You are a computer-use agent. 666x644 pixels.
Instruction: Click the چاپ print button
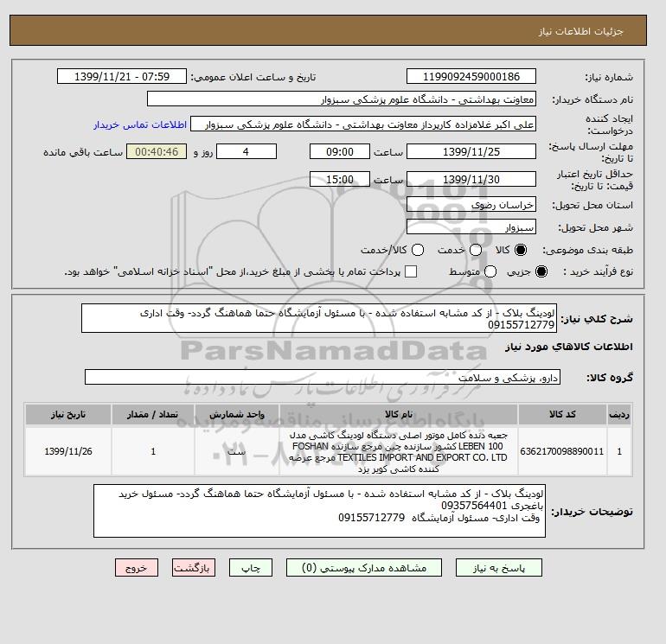pyautogui.click(x=251, y=568)
